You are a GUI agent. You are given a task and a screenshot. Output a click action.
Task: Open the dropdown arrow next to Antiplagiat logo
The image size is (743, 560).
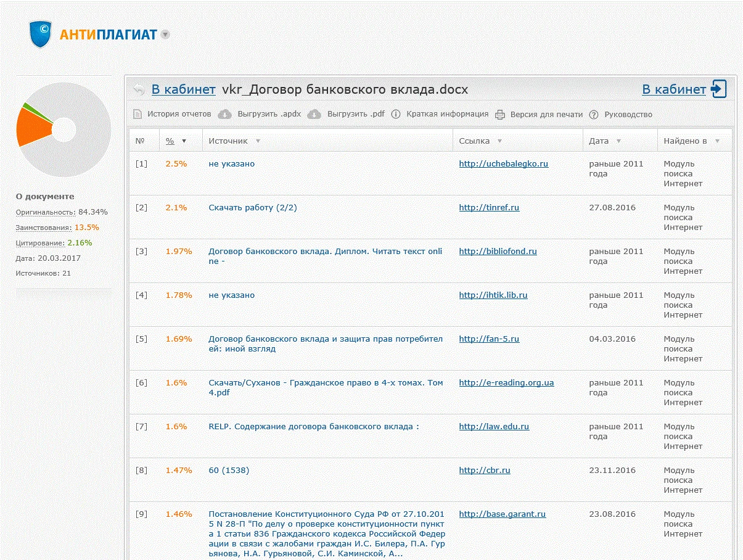tap(165, 35)
